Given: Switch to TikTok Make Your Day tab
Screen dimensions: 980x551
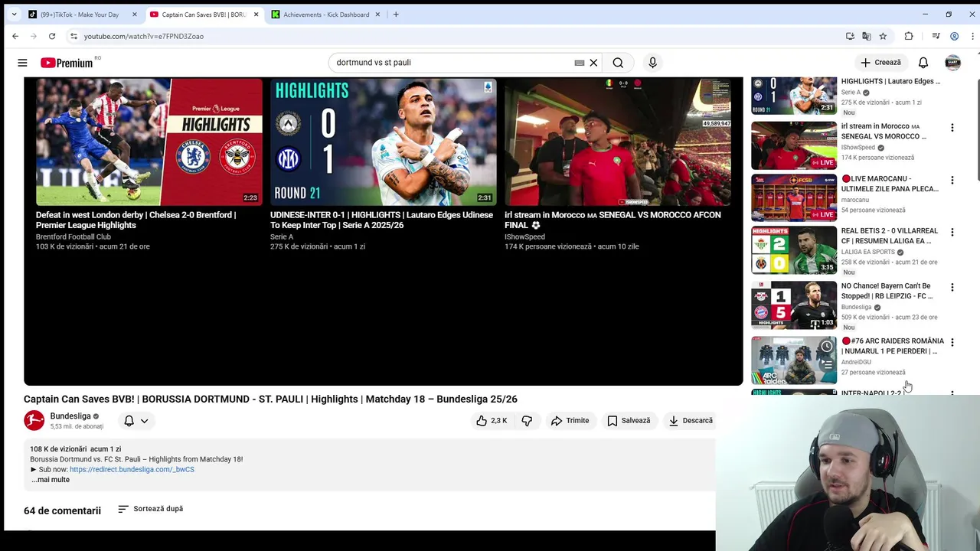Looking at the screenshot, I should (80, 15).
